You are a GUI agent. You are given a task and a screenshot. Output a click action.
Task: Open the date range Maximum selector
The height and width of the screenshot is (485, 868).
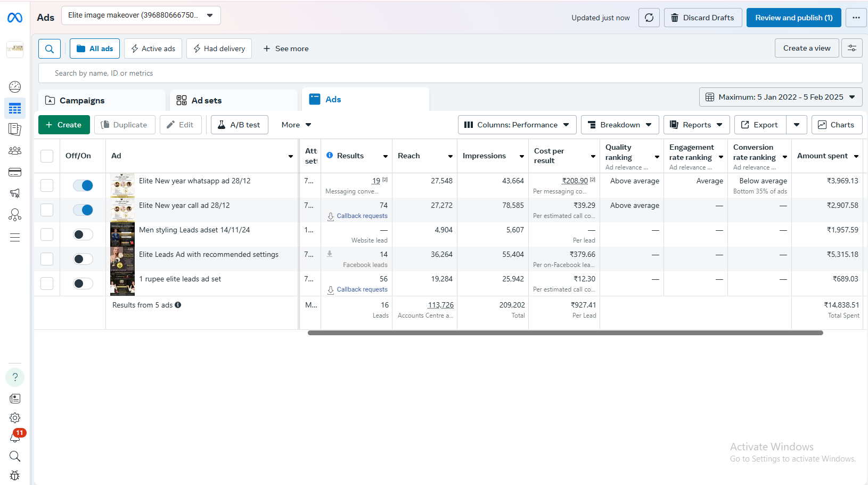tap(781, 97)
